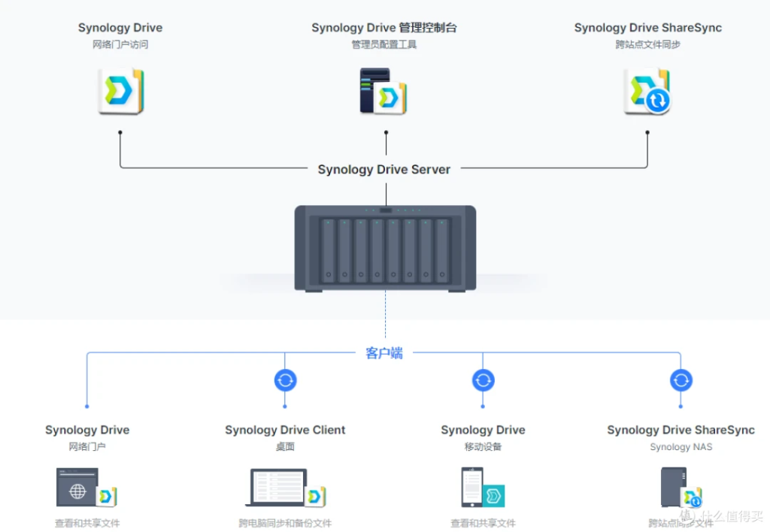The image size is (770, 532).
Task: Click the top Synology Drive ShareSync title
Action: click(647, 28)
